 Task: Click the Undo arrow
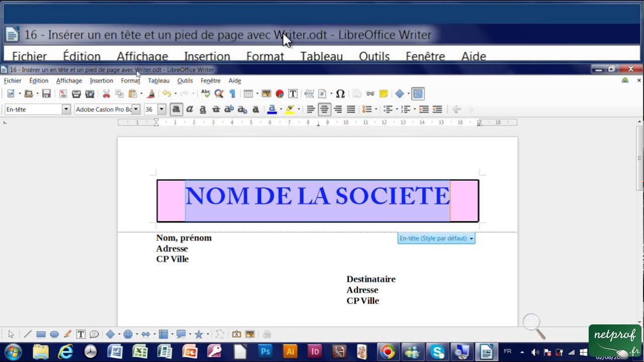[166, 94]
